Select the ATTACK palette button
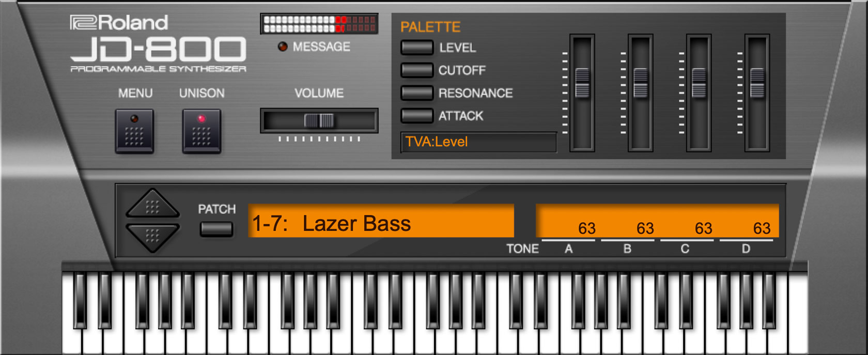 pos(417,116)
